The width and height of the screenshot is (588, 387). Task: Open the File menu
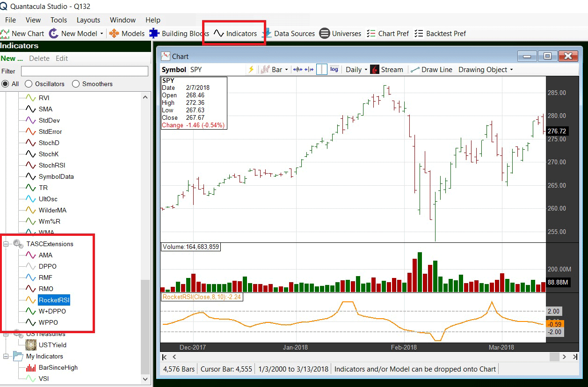point(10,20)
